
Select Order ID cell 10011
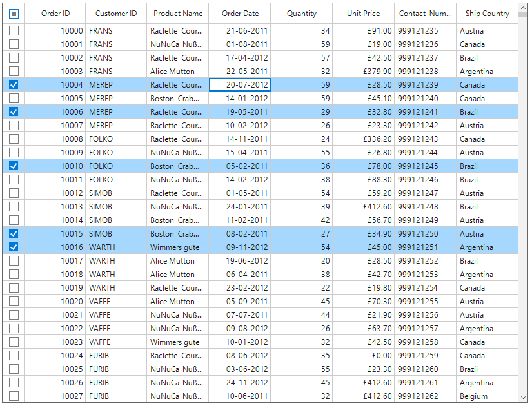(x=55, y=179)
